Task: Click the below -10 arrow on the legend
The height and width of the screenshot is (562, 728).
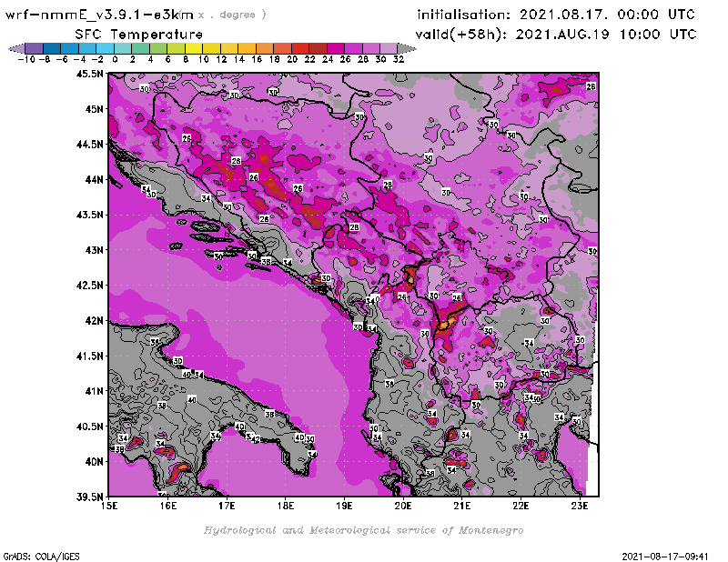Action: (16, 48)
